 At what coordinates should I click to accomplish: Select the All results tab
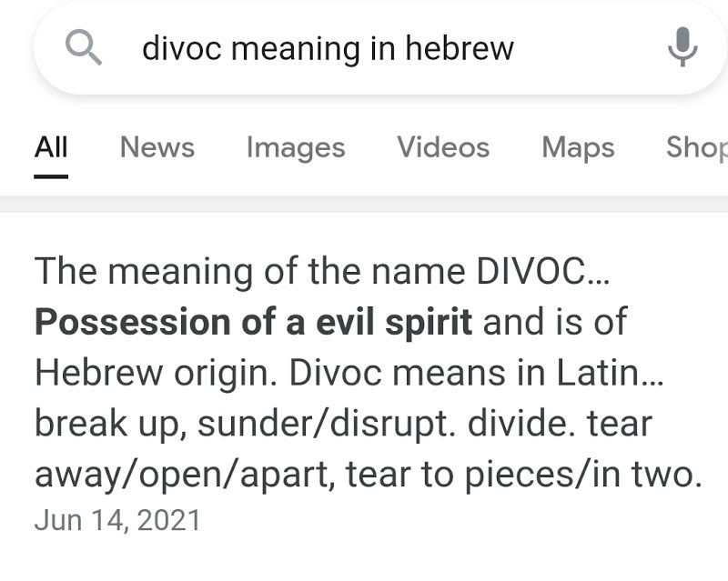tap(51, 147)
